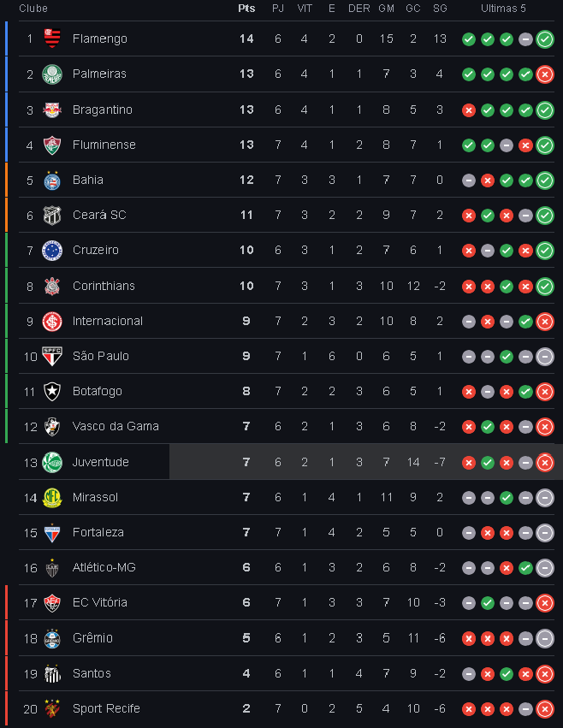563x728 pixels.
Task: Click the Flamengo club crest
Action: click(x=52, y=38)
